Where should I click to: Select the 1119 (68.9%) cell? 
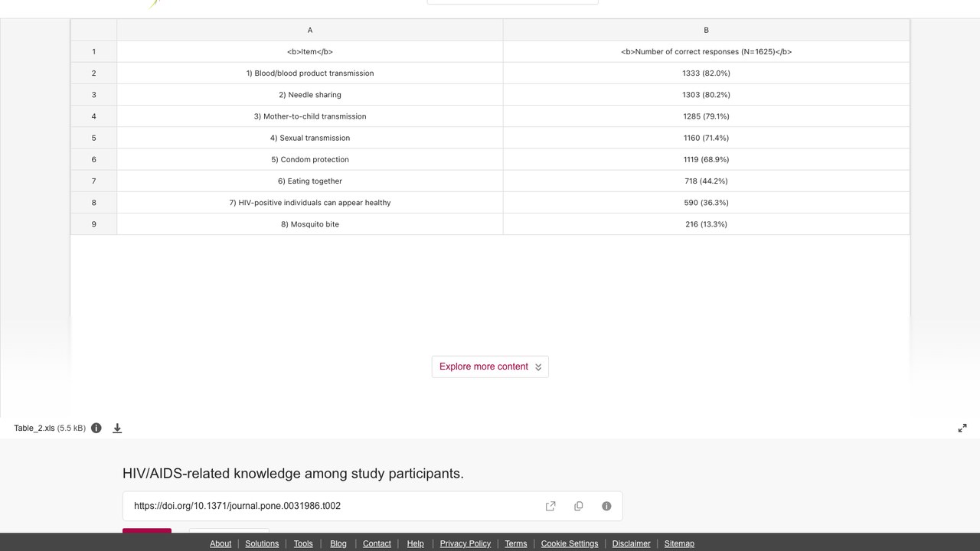tap(706, 159)
